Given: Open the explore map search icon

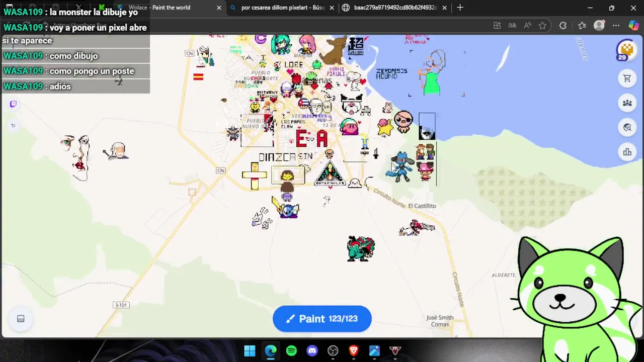Looking at the screenshot, I should (627, 128).
